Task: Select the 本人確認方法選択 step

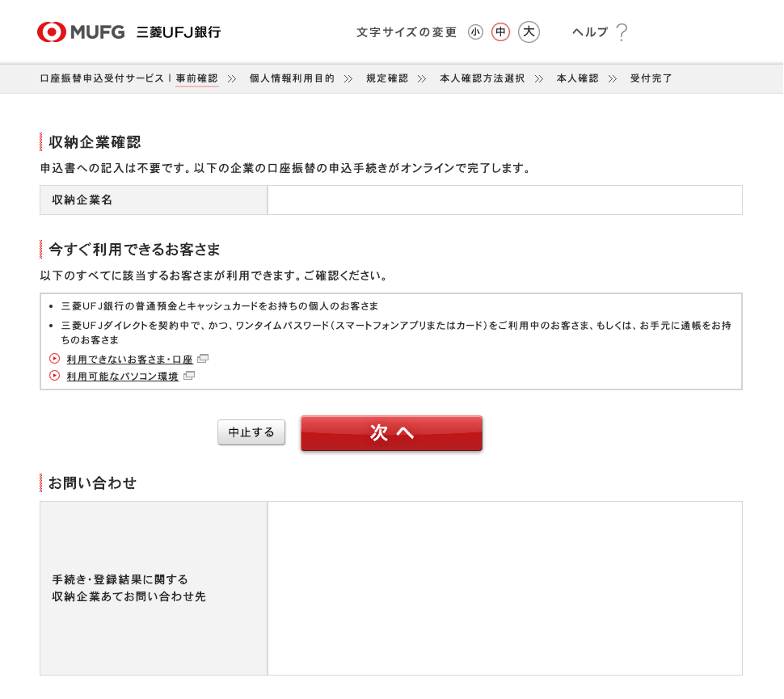Action: click(482, 78)
